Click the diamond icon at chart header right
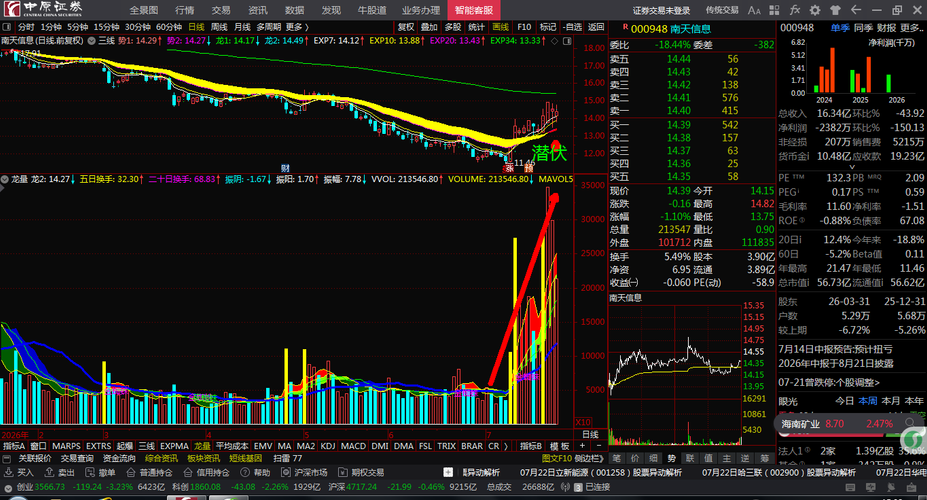 [x=555, y=41]
